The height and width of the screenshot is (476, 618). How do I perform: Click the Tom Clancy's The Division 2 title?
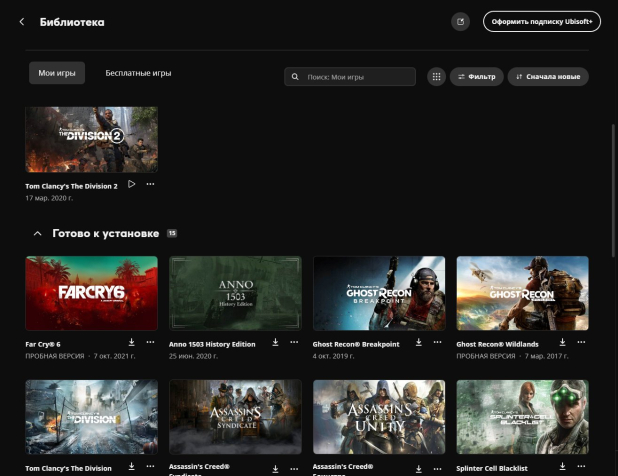coord(71,186)
